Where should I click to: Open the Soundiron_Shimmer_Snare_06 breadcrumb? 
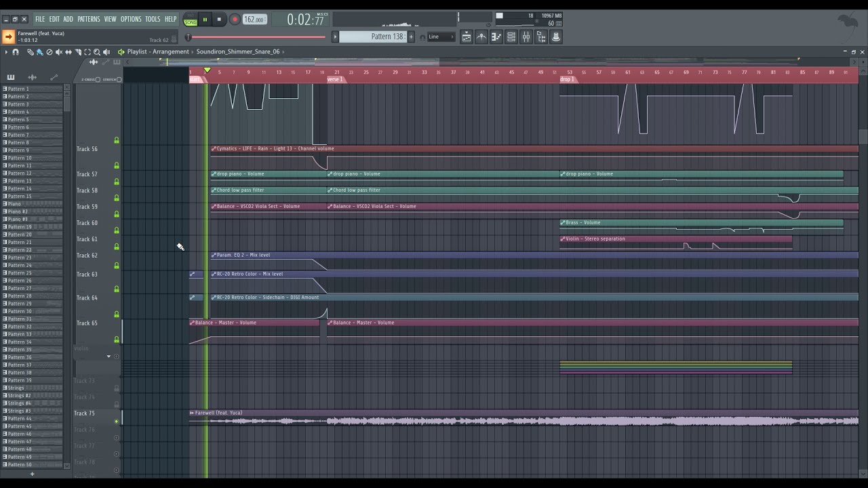click(x=238, y=52)
